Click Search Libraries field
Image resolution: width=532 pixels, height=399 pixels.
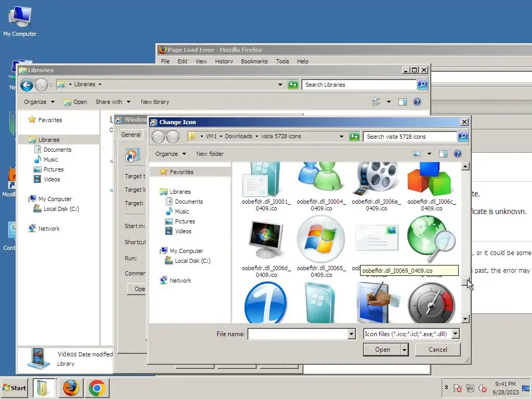[359, 85]
